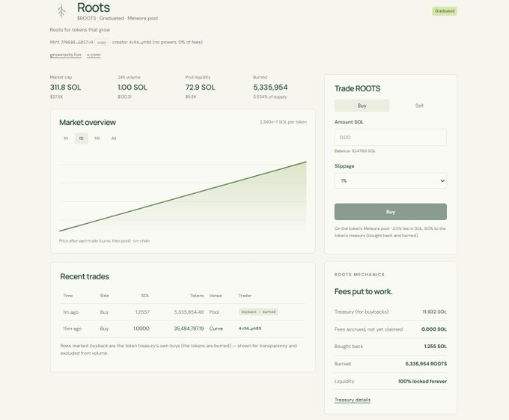Click the 1m ago trade row time
Viewport: 509px width, 420px height.
tap(71, 312)
